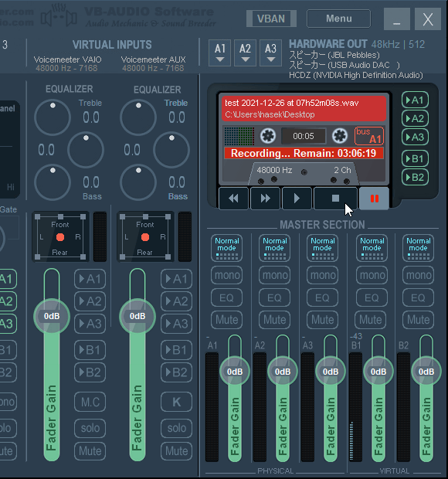Send Voicemeeter VAIO to A1

click(90, 279)
